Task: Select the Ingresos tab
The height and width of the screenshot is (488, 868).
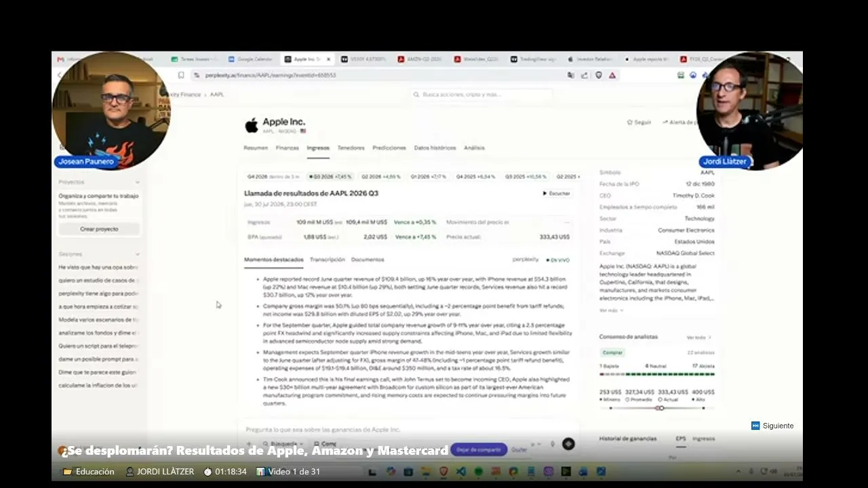Action: pos(318,148)
